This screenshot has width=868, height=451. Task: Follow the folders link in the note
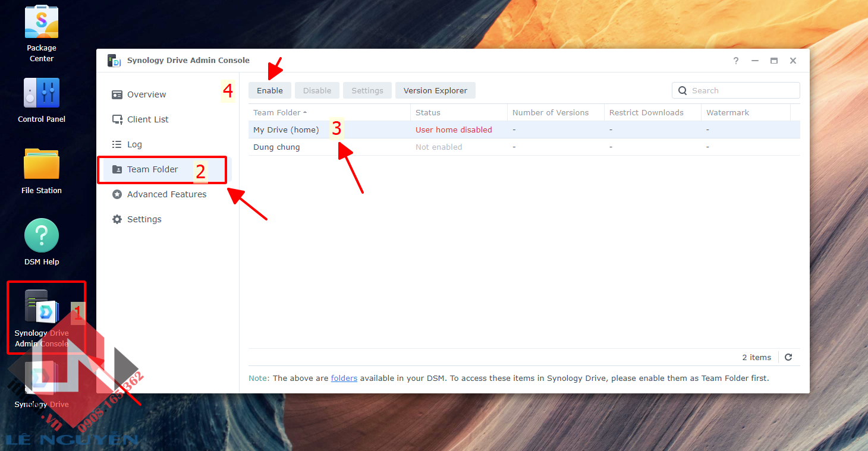click(x=344, y=378)
